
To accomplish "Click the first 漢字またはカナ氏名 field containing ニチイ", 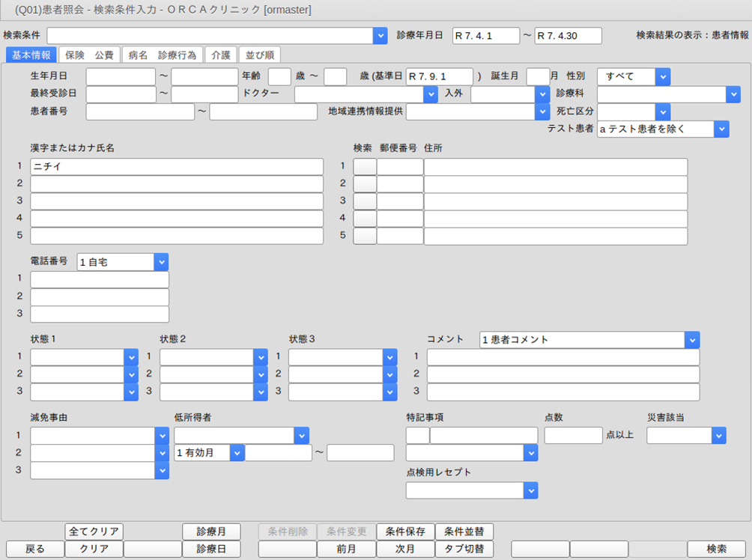I will [x=177, y=167].
